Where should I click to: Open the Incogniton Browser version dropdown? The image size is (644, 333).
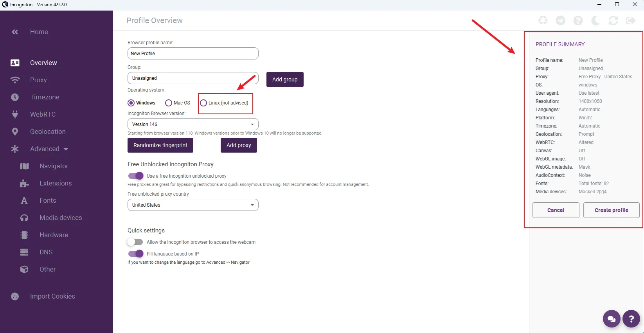193,124
